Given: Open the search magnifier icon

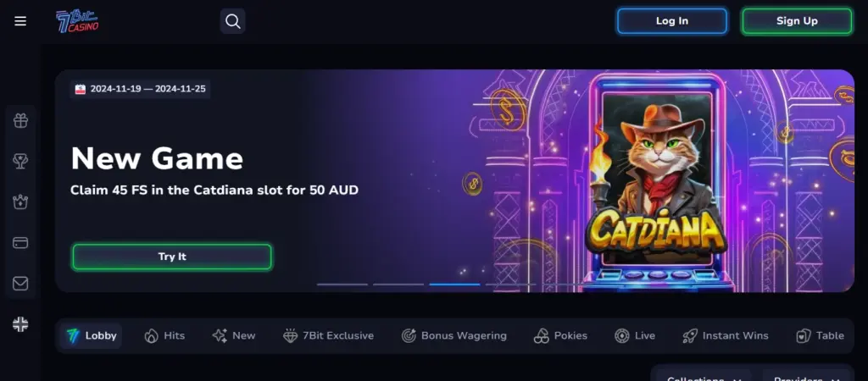Looking at the screenshot, I should pos(233,21).
